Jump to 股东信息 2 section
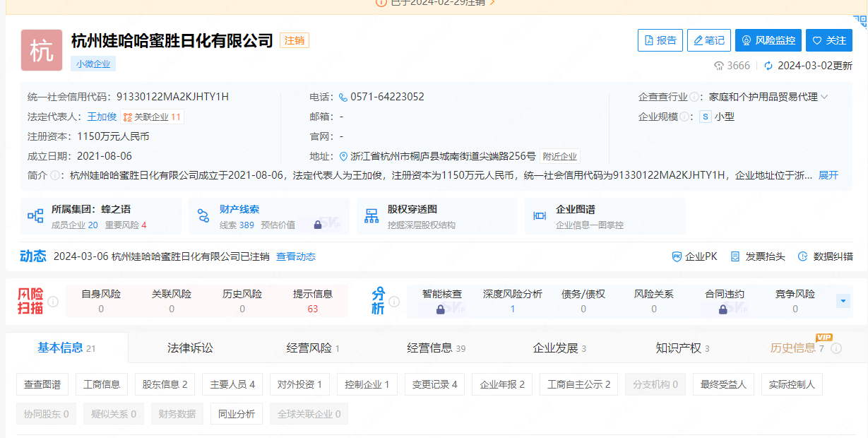The height and width of the screenshot is (438, 868). pyautogui.click(x=165, y=384)
